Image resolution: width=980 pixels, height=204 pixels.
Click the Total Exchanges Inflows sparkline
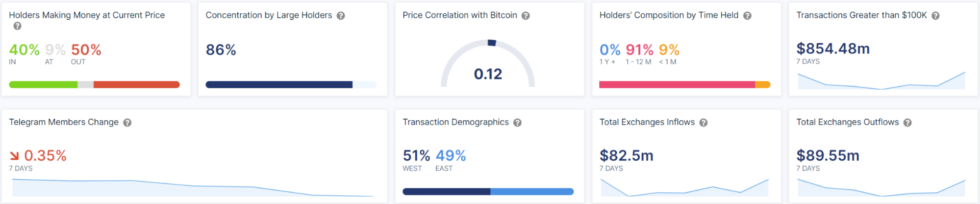point(684,187)
